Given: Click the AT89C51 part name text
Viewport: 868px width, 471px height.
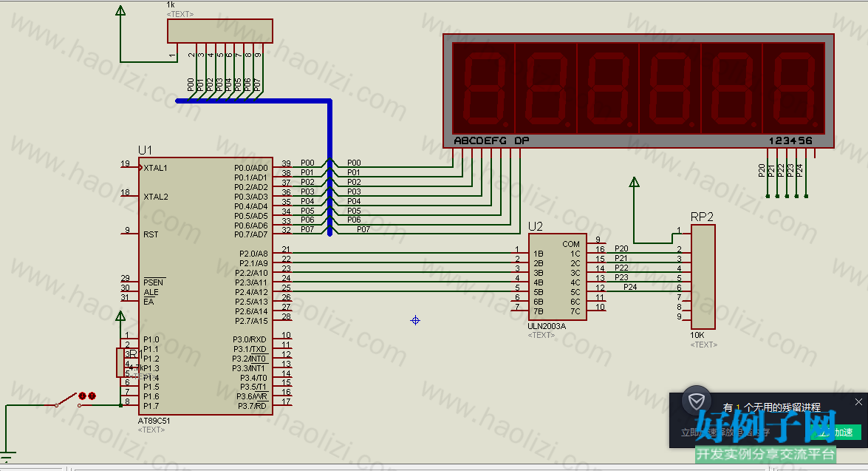Looking at the screenshot, I should click(154, 421).
